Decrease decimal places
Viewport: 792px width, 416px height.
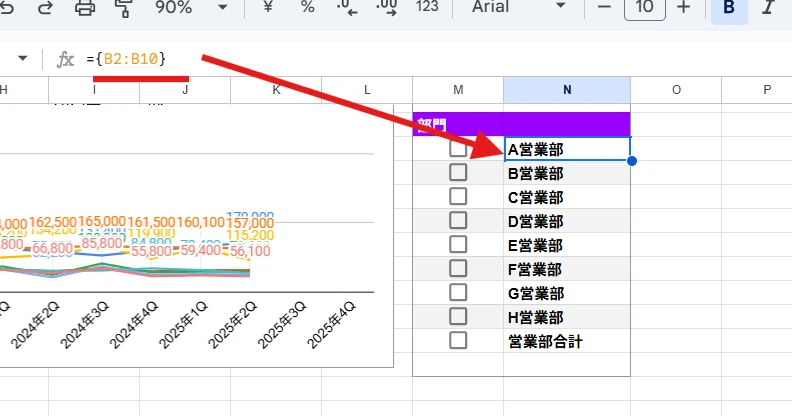coord(346,7)
